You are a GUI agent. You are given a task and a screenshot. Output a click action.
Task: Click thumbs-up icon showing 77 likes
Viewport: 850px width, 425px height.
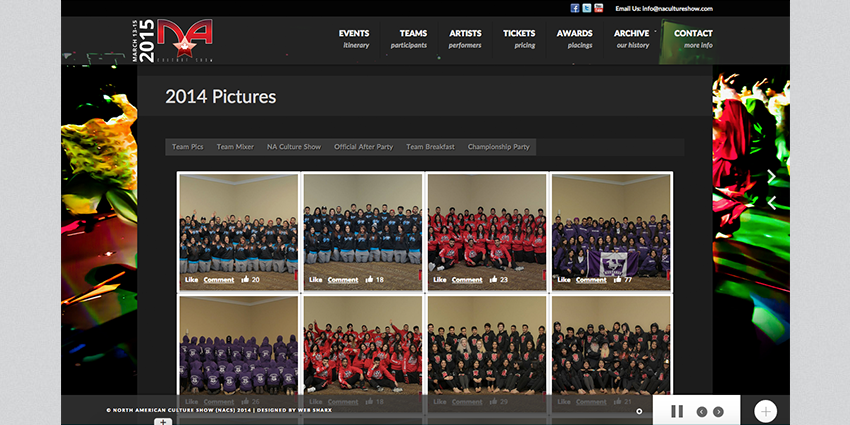(617, 279)
